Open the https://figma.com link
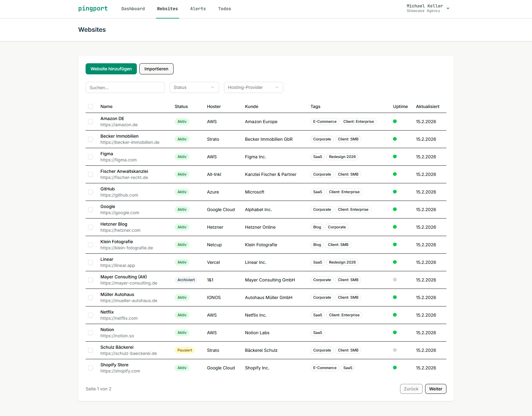 point(118,160)
